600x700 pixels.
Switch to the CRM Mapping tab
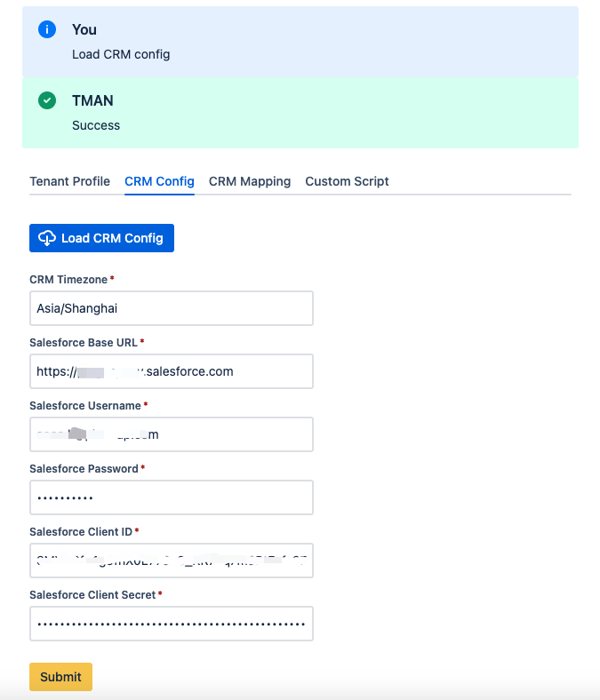(x=250, y=181)
